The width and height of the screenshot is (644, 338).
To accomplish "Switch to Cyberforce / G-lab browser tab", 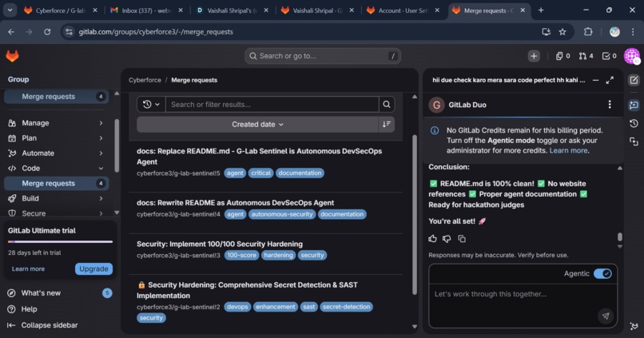I will (60, 10).
